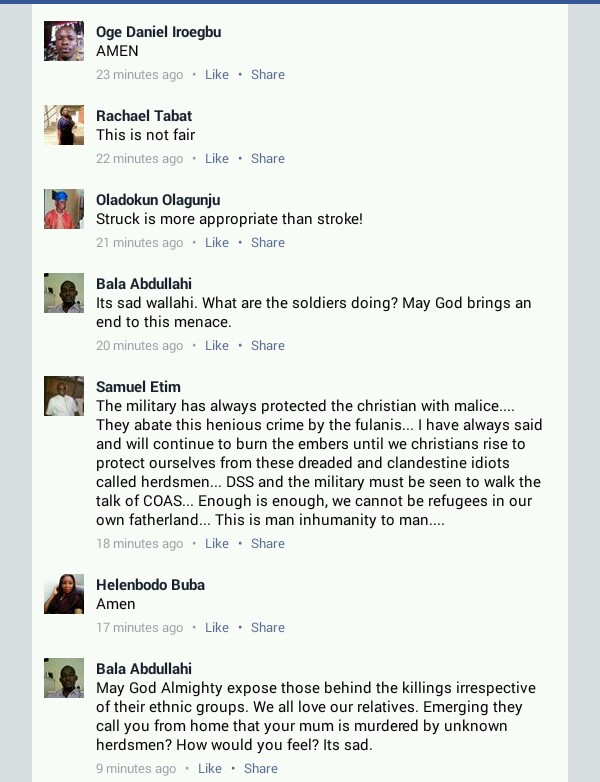Open Rachael Tabat's name link

point(144,116)
